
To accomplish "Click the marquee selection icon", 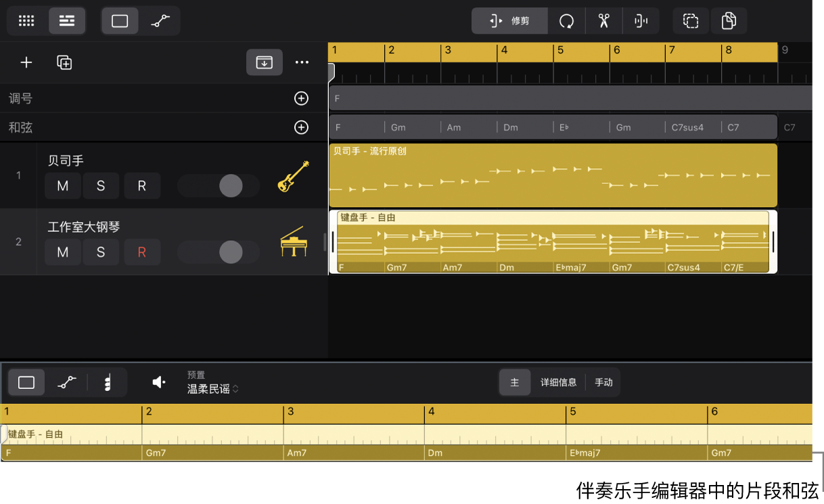I will (691, 21).
